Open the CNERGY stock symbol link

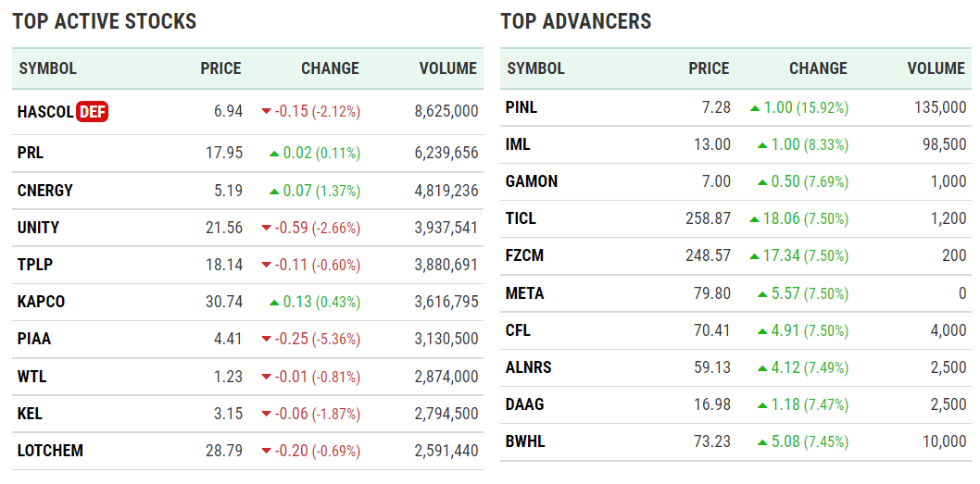[x=45, y=191]
